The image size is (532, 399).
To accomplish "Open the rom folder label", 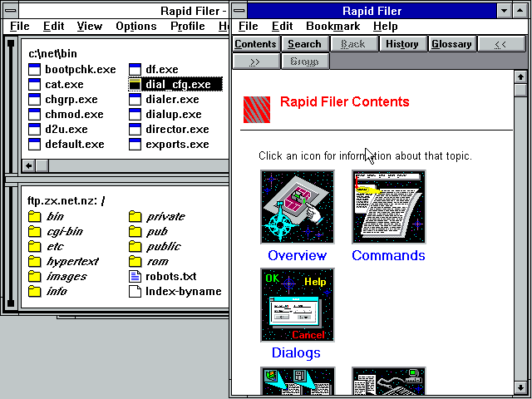I will [x=157, y=262].
